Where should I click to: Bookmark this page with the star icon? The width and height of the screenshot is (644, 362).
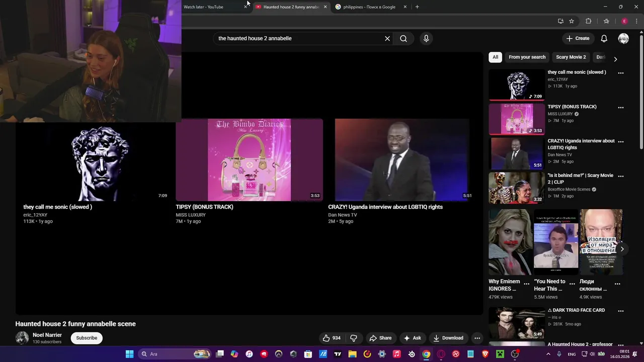(x=572, y=21)
